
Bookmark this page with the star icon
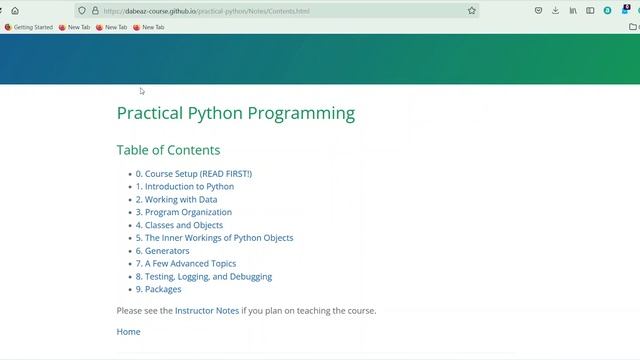(x=472, y=11)
